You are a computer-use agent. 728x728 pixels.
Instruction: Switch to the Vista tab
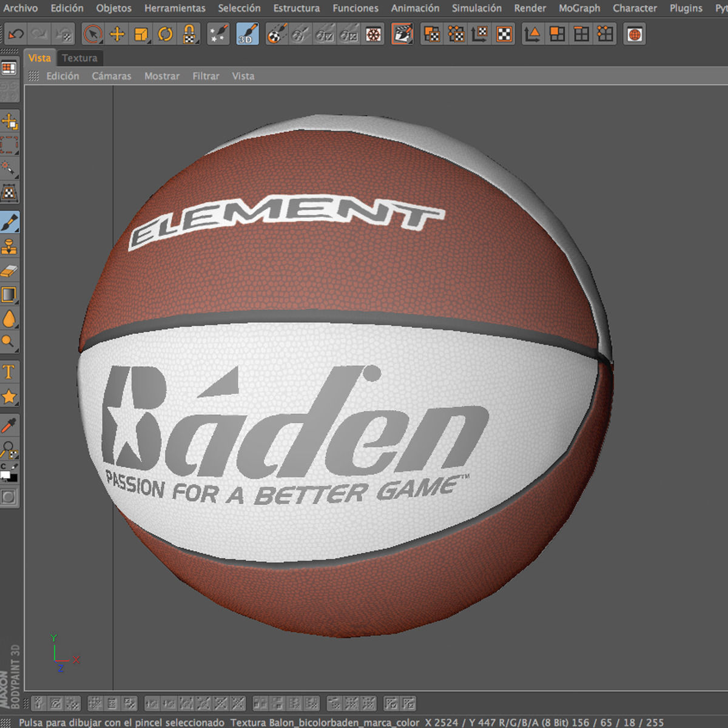tap(39, 58)
